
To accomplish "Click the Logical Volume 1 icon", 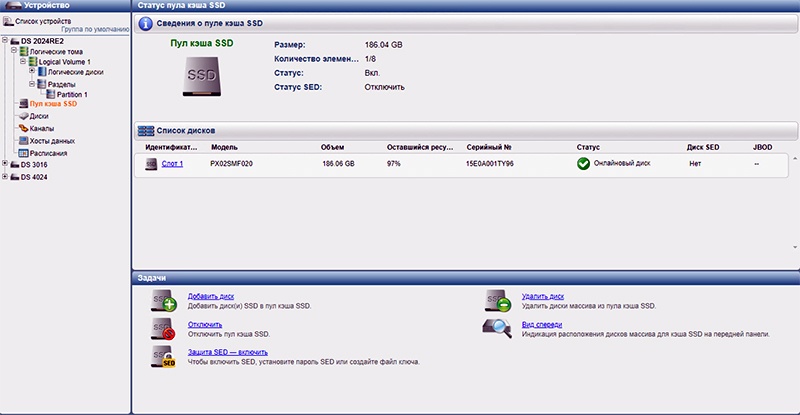I will tap(33, 62).
